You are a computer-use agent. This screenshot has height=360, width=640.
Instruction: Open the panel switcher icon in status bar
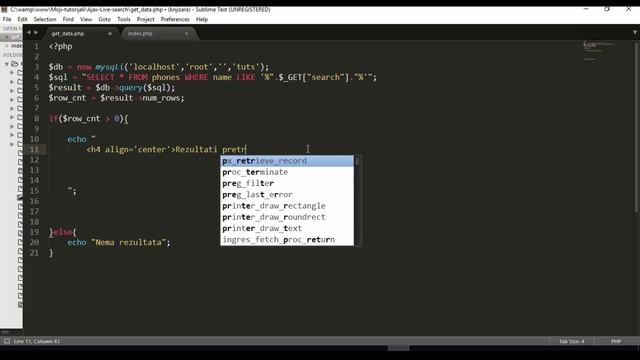pos(7,341)
